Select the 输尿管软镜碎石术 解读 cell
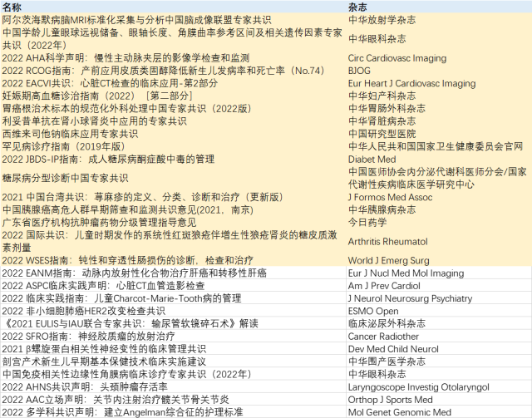The image size is (532, 418). click(x=173, y=323)
